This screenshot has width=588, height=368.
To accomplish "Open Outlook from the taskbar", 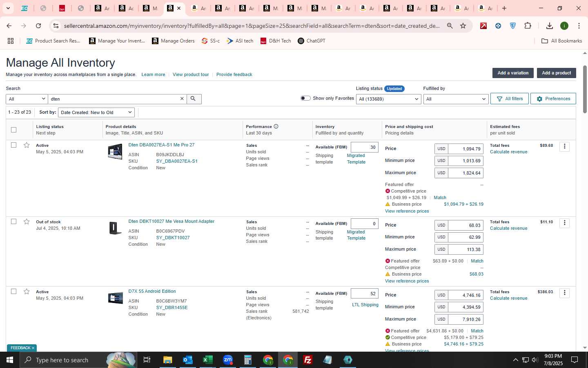I will 188,360.
